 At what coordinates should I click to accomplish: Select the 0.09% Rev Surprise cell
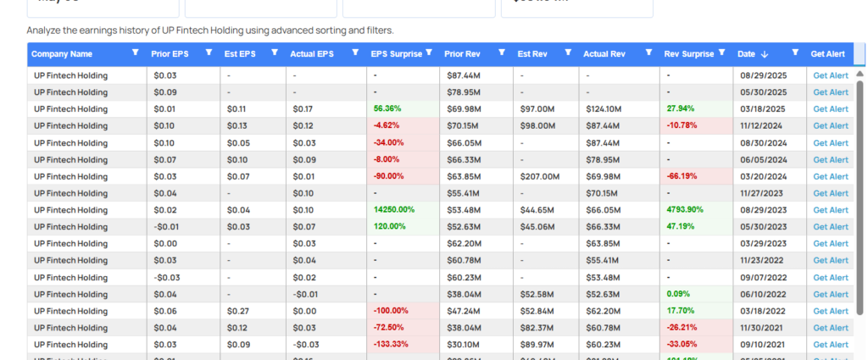click(697, 294)
